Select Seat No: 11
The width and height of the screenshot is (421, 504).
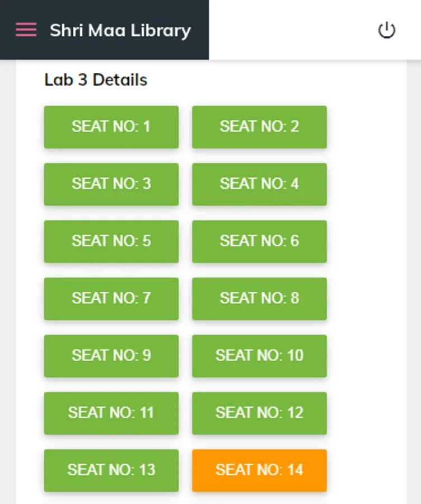coord(111,413)
